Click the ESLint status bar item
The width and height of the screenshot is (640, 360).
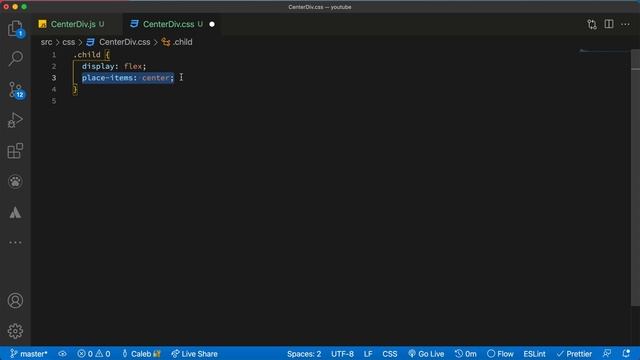(x=534, y=354)
